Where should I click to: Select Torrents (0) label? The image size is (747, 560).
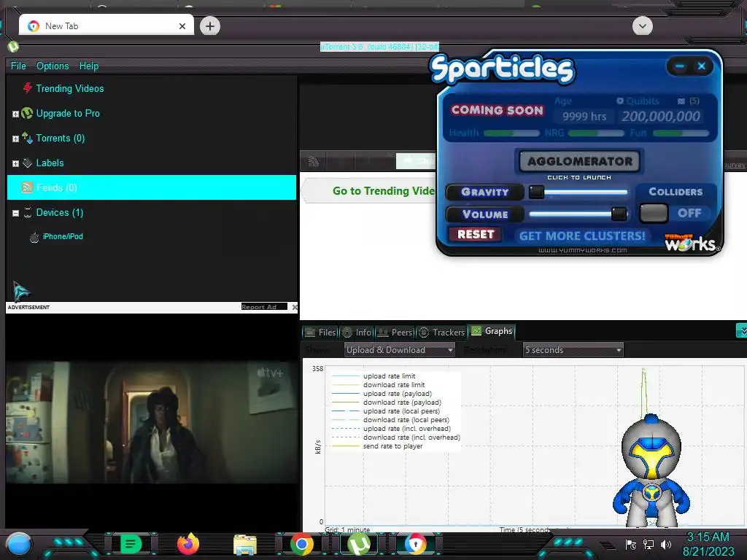(61, 138)
